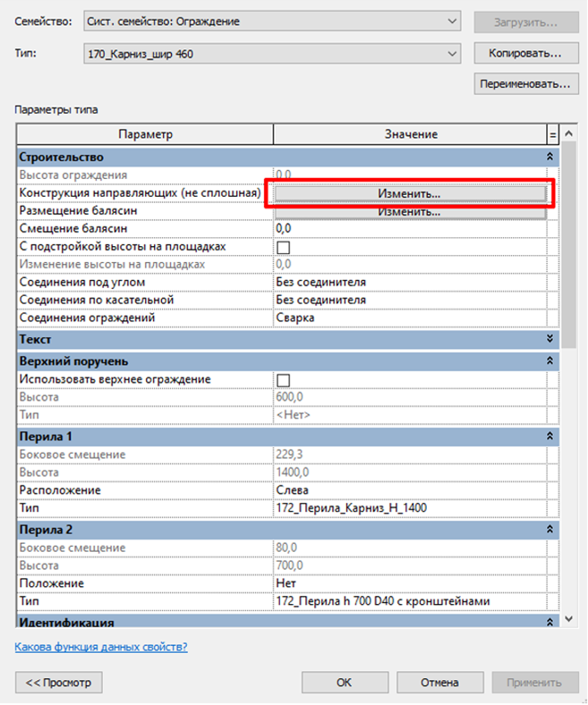
Task: Click Изменить for Конструкция направляющих
Action: pyautogui.click(x=410, y=194)
